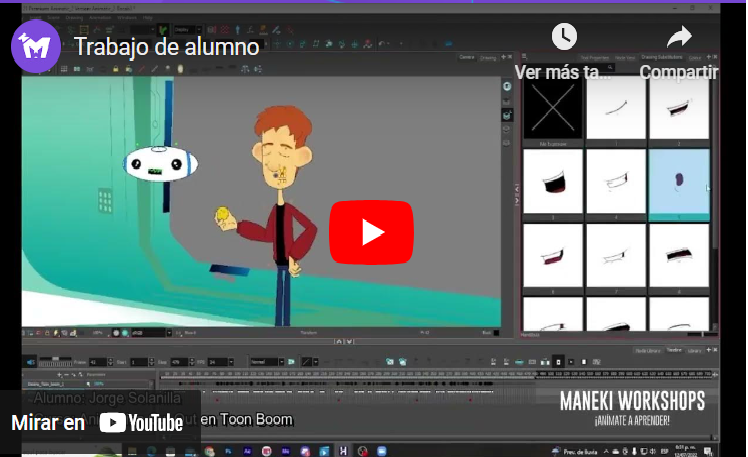Open the Animation menu in Harmony
Screen dimensions: 748x457
click(100, 18)
